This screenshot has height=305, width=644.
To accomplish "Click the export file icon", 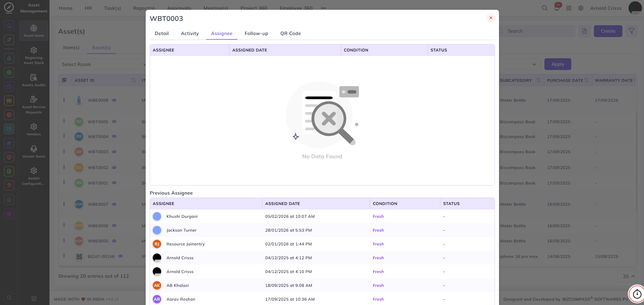I will click(584, 31).
